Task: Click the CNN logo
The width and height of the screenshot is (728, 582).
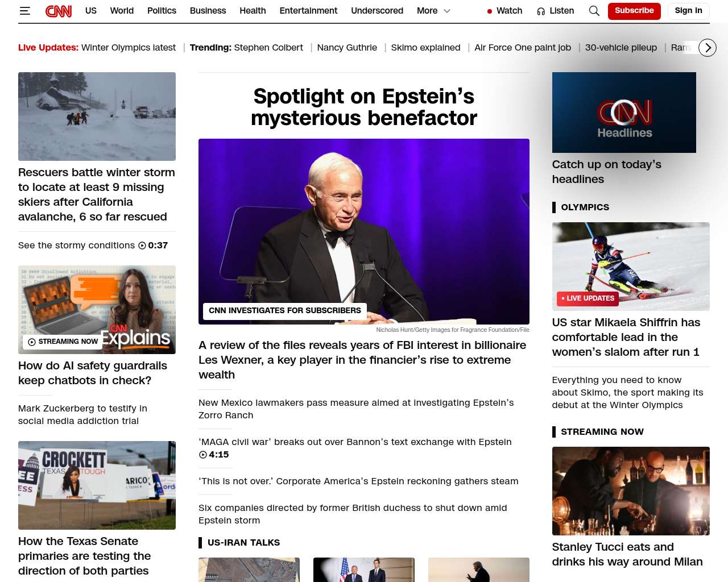Action: 59,11
